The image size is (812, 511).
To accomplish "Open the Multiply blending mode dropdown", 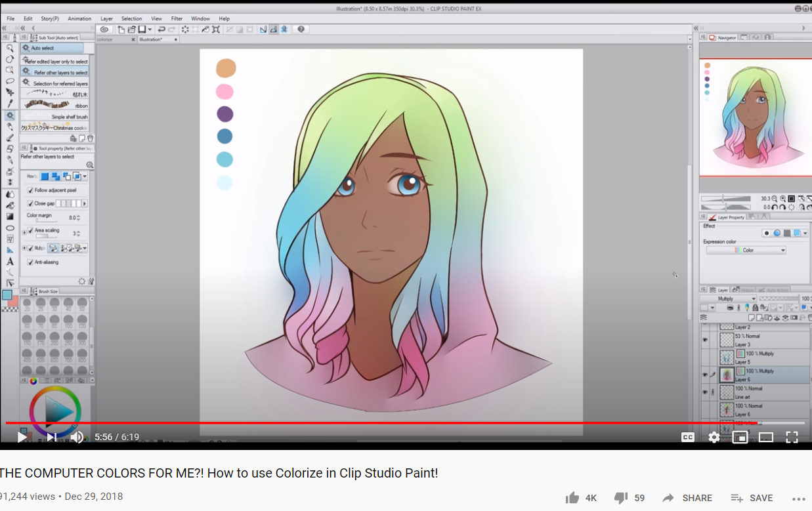I will (728, 298).
